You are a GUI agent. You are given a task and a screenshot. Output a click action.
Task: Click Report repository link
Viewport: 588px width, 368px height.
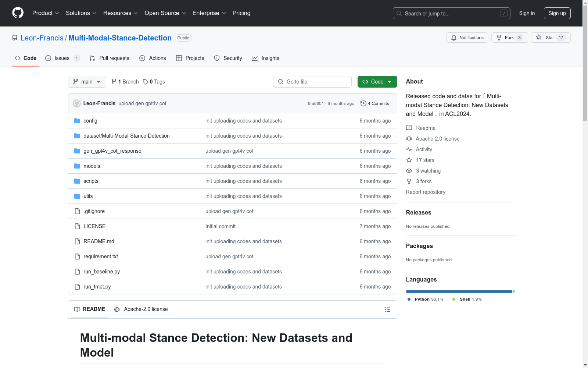pos(426,192)
